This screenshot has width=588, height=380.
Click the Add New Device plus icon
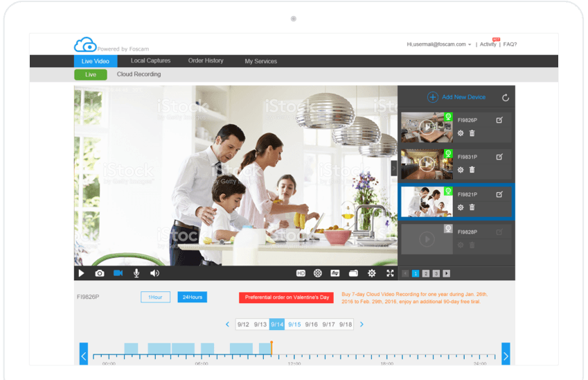tap(432, 97)
